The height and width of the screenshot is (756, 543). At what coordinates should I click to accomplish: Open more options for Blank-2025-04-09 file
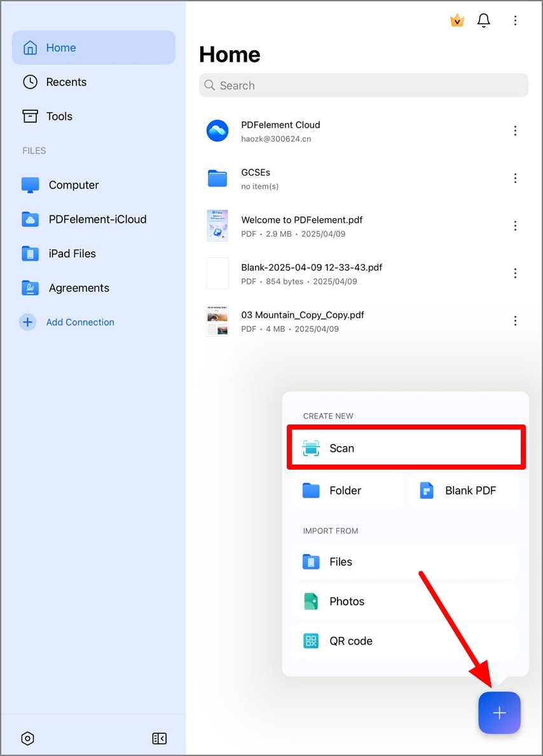[x=515, y=274]
